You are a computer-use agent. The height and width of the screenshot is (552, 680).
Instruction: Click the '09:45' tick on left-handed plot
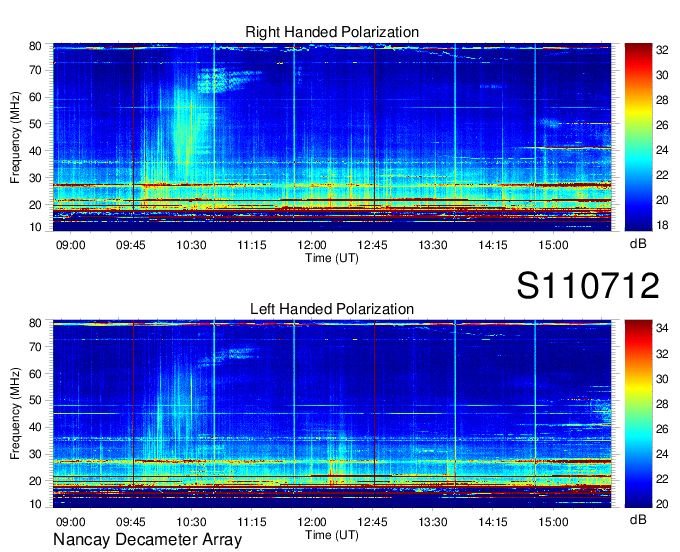[131, 522]
